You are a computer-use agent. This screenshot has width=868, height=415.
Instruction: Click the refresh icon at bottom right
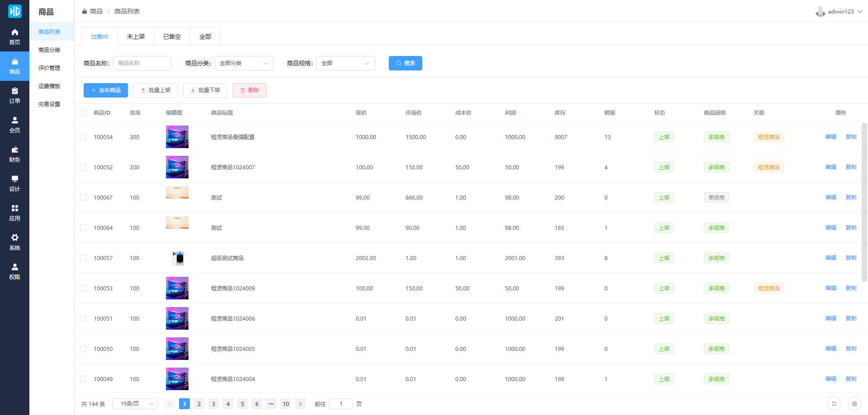(x=834, y=404)
